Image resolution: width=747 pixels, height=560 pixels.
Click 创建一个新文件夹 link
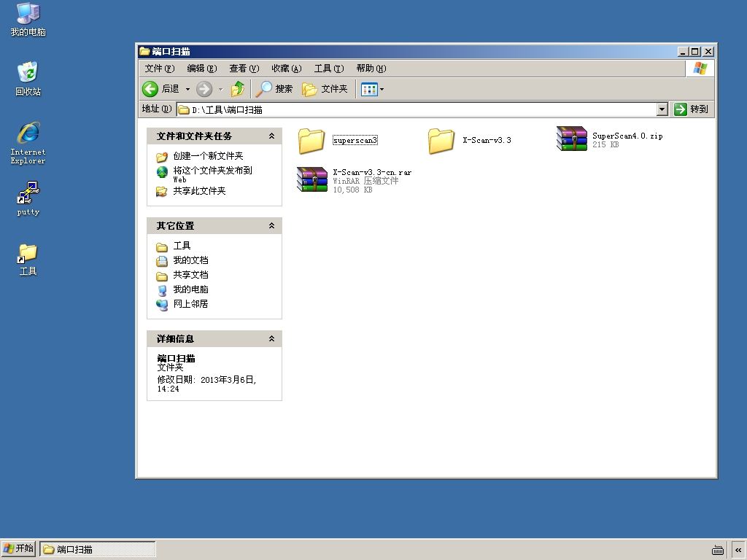pos(208,156)
